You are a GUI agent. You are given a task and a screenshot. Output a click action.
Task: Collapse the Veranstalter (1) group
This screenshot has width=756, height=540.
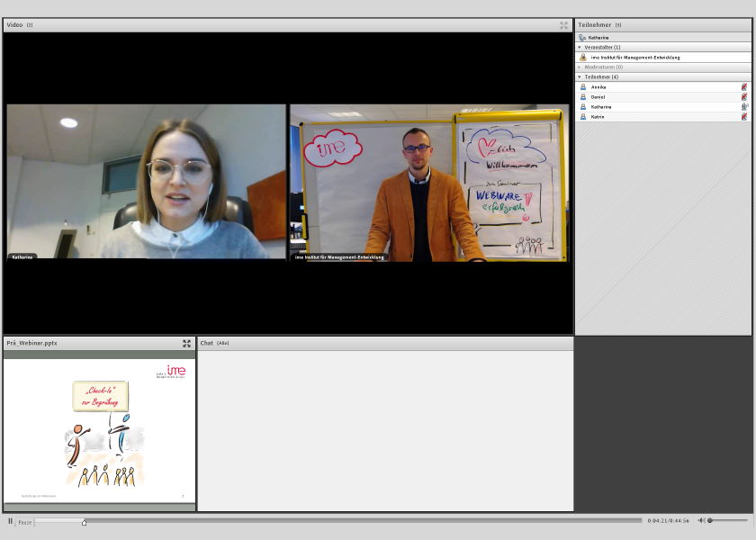point(580,47)
